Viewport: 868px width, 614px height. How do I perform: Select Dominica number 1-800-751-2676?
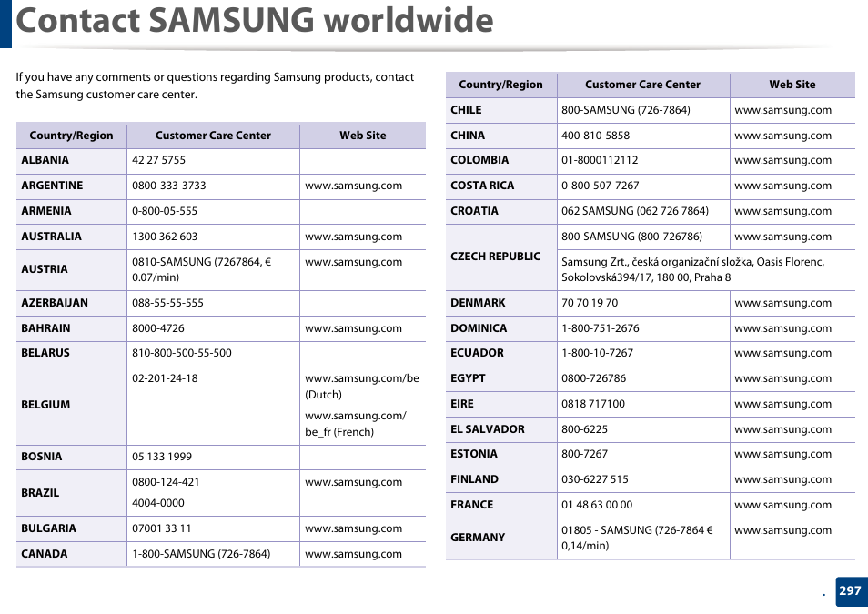coord(601,328)
